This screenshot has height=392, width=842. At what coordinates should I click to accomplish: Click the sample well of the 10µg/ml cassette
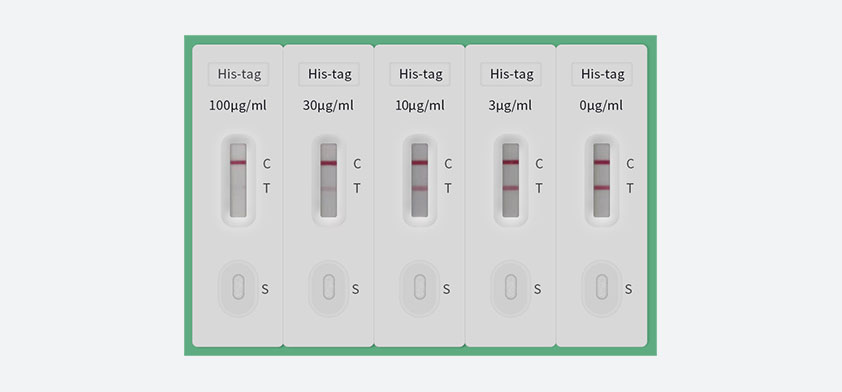click(x=420, y=287)
